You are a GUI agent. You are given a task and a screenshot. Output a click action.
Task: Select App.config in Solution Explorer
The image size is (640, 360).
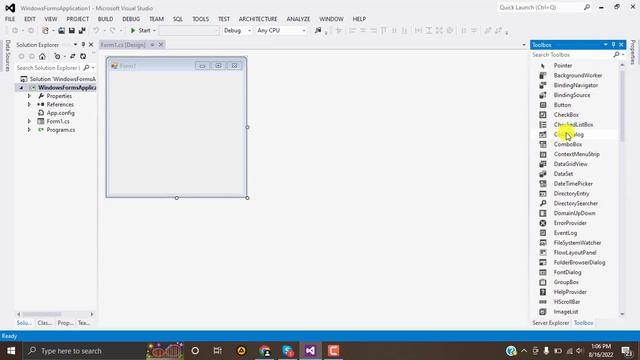60,113
